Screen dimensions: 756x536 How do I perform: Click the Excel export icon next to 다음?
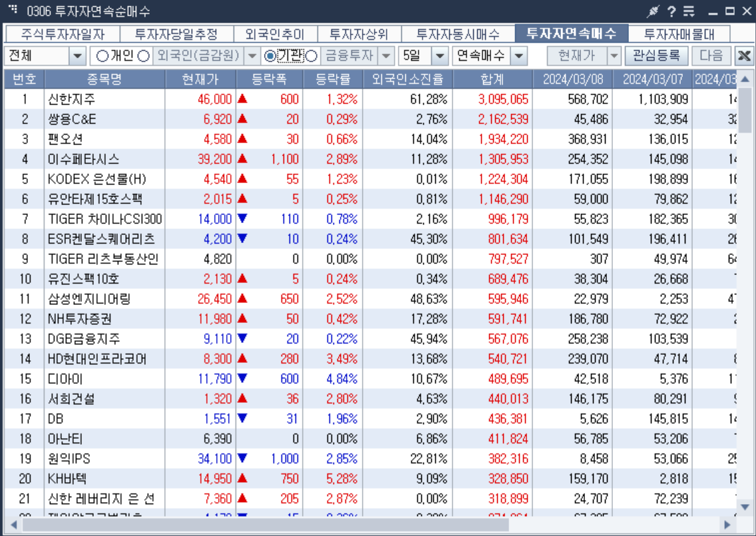(744, 56)
